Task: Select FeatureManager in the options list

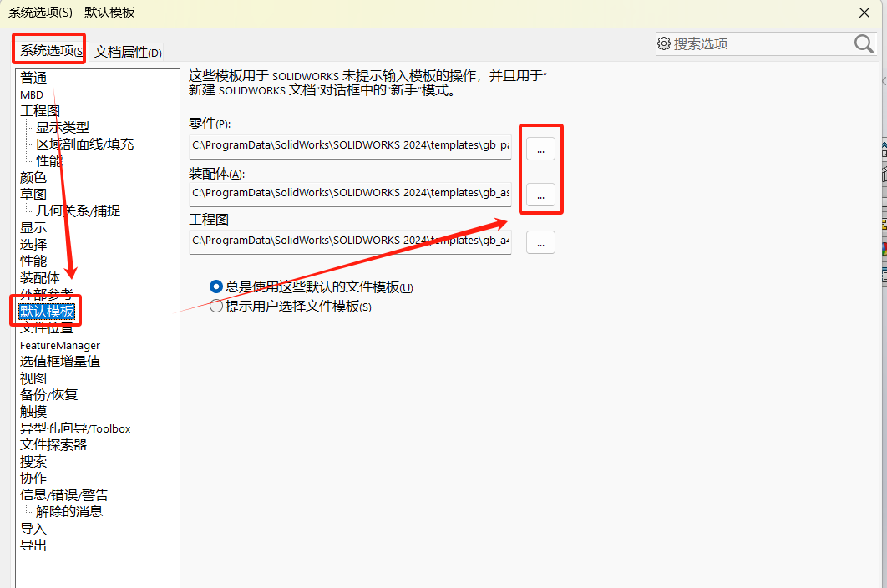Action: coord(60,345)
